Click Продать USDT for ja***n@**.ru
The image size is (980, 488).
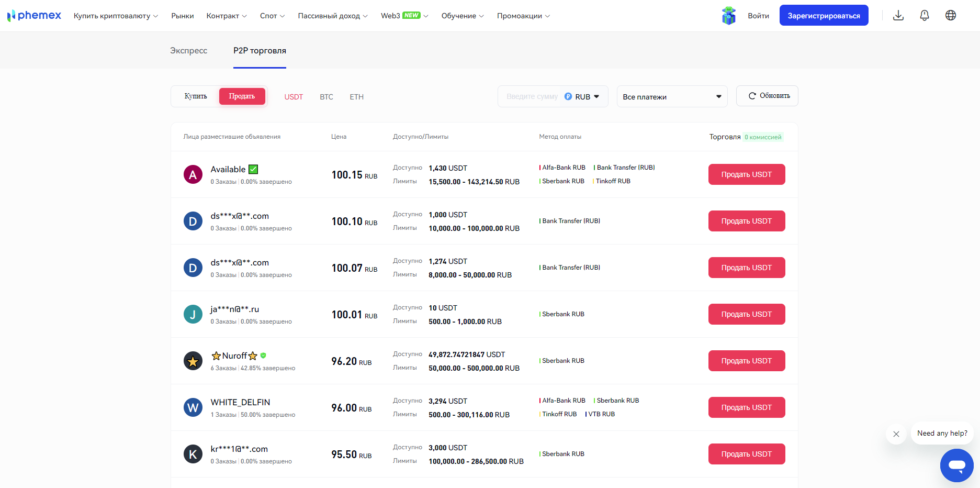coord(747,314)
